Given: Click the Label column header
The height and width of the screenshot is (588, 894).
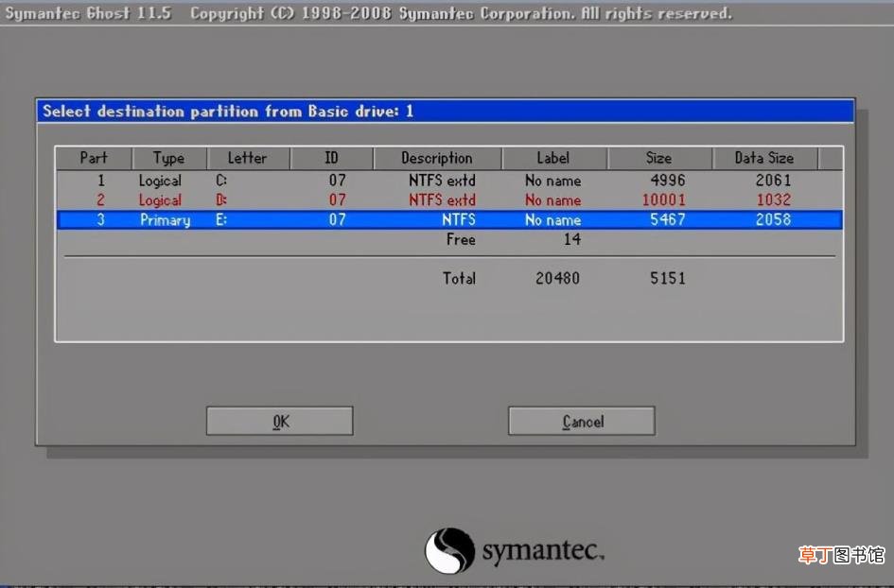Looking at the screenshot, I should [553, 158].
